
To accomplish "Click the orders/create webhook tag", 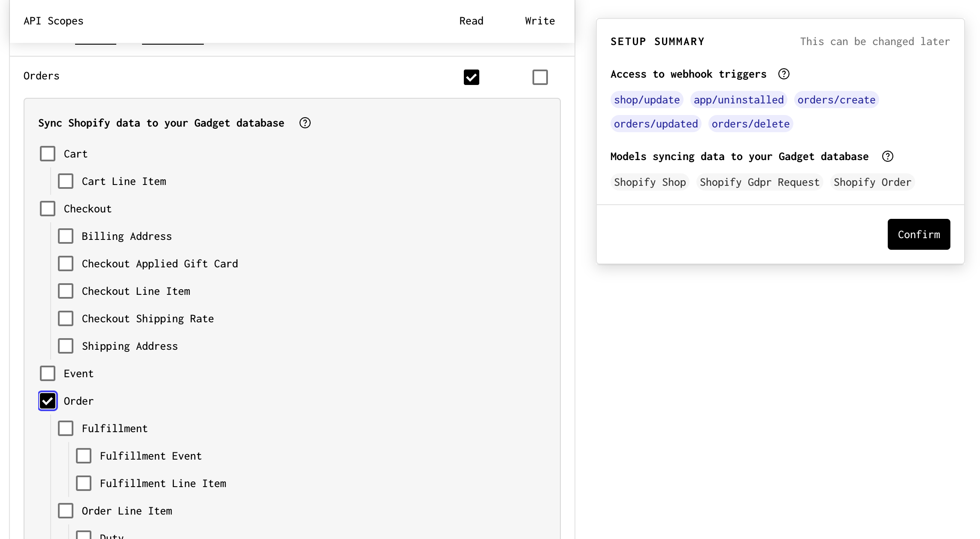I will point(836,100).
